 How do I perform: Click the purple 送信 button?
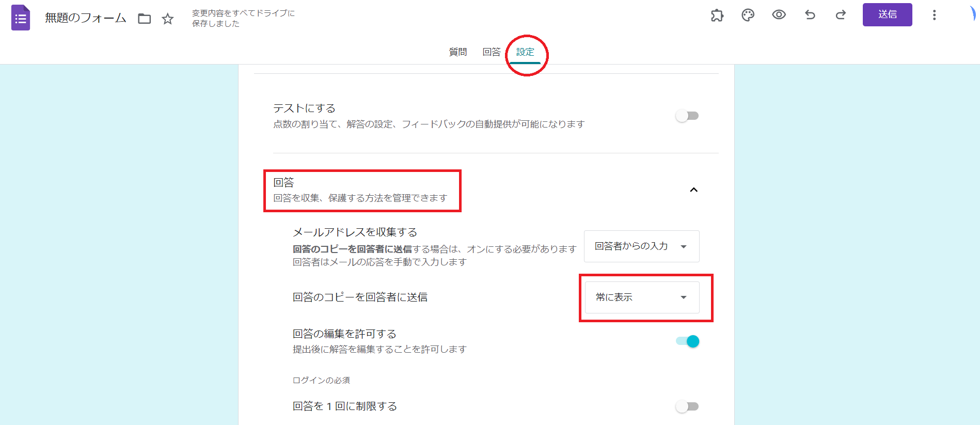pos(887,14)
